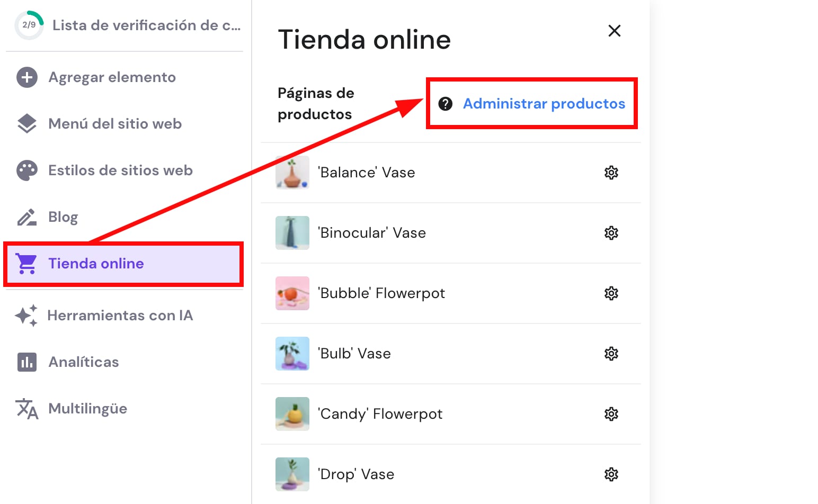Open the Multilingüe translation icon
This screenshot has height=504, width=818.
tap(26, 408)
